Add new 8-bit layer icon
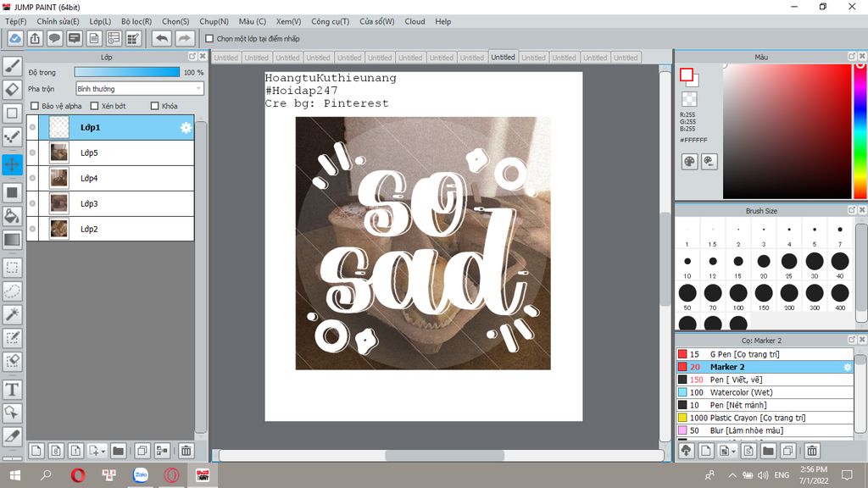Viewport: 868px width, 488px height. [x=56, y=451]
